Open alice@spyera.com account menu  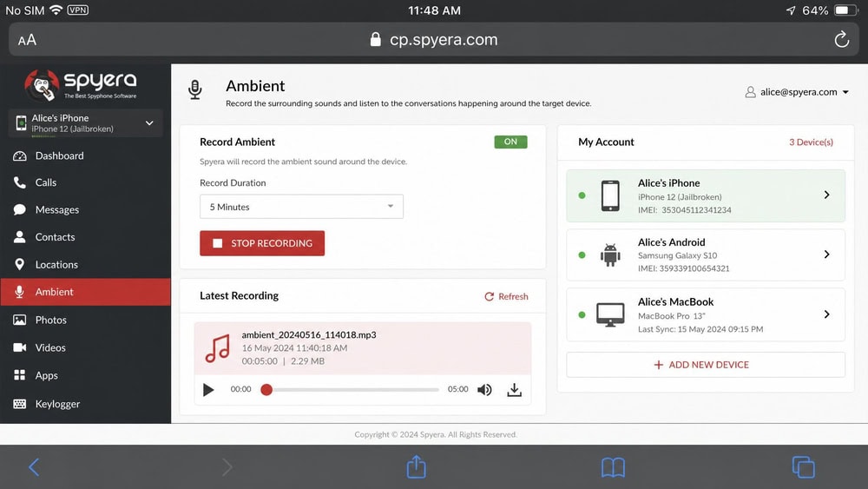click(x=797, y=92)
